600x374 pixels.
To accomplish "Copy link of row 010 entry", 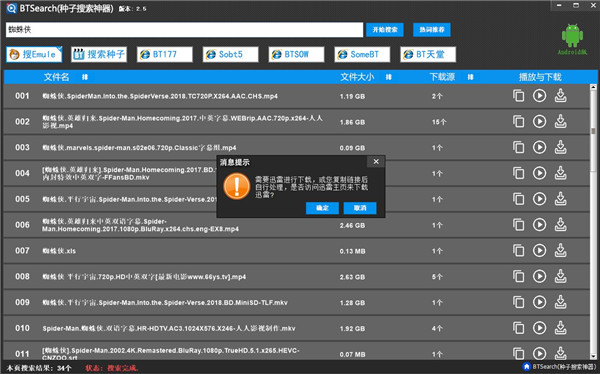I will click(518, 328).
